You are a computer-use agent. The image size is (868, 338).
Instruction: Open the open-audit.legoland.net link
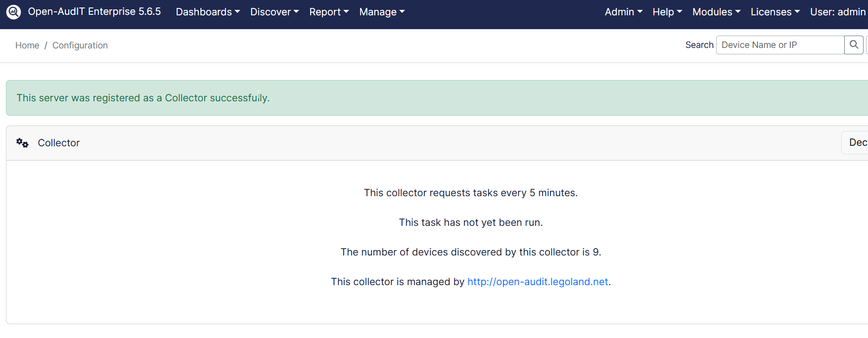538,282
